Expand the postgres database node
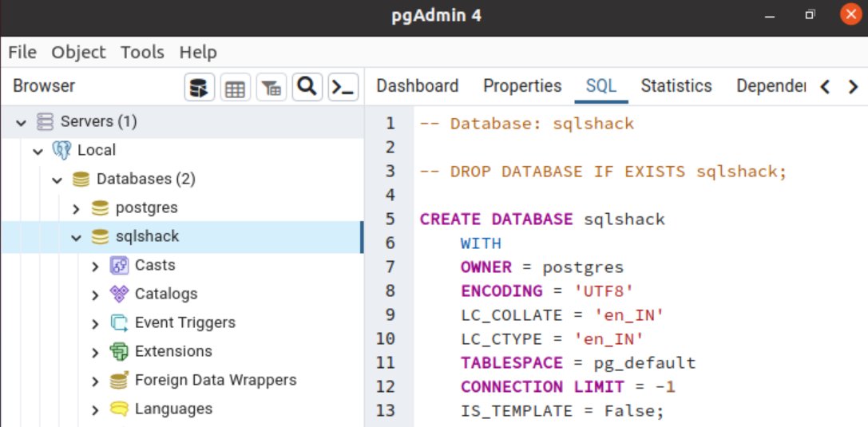The image size is (868, 427). tap(77, 208)
